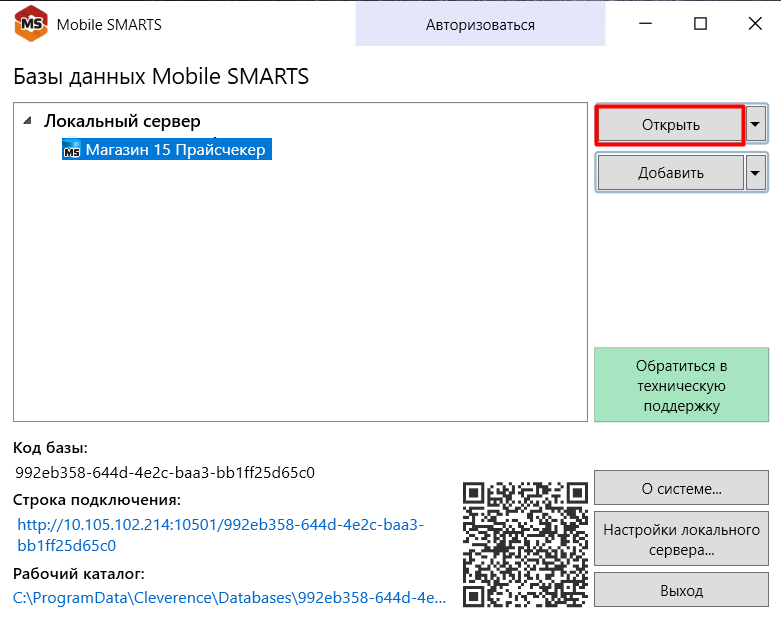Select Магазин 15 Прайсчекер database
781x619 pixels.
click(167, 149)
